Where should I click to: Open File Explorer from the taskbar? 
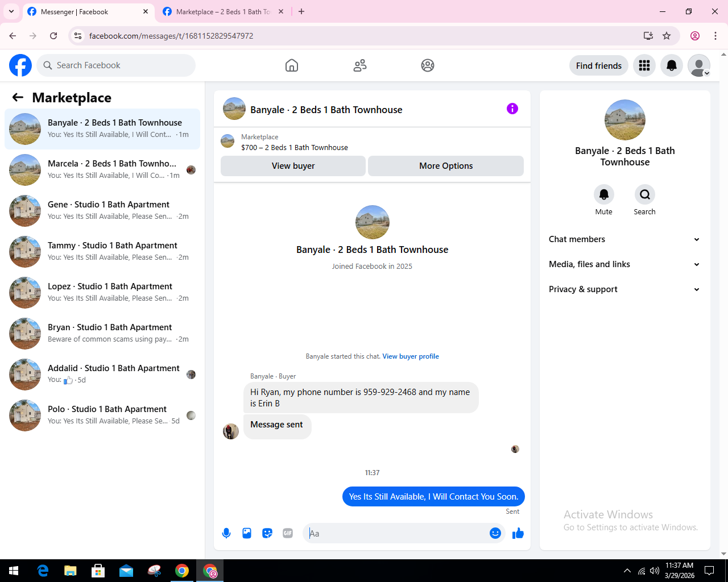(x=71, y=571)
